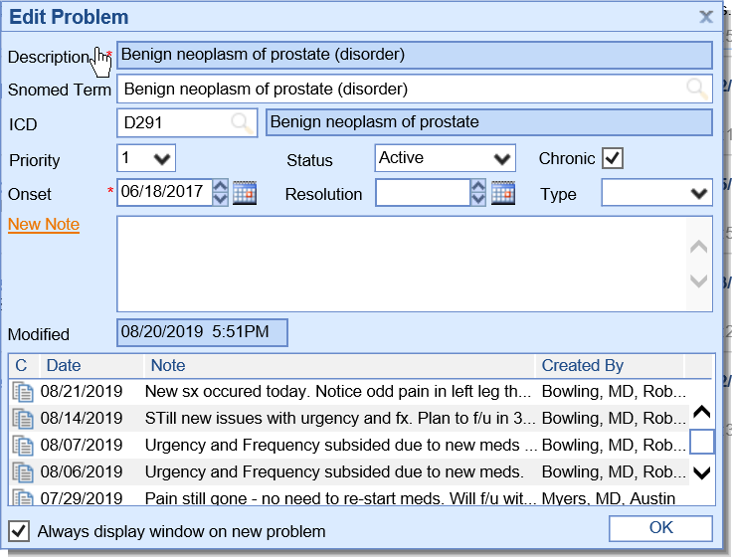
Task: Uncheck Always display window on new problem
Action: [19, 531]
